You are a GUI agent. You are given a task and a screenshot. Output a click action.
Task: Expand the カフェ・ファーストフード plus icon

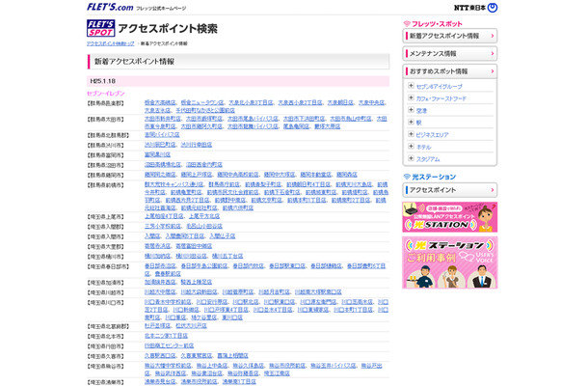click(411, 98)
